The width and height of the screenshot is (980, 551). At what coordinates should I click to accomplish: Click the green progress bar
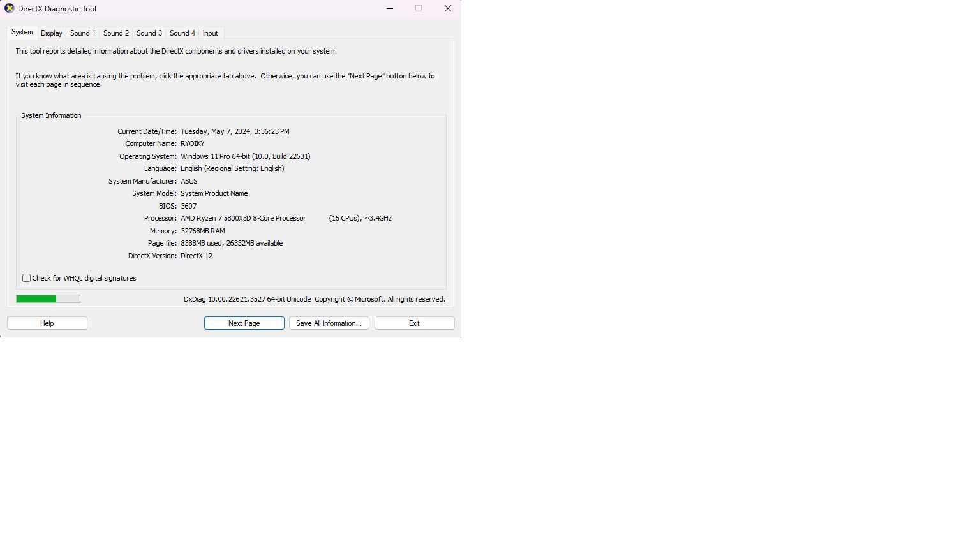click(x=48, y=298)
